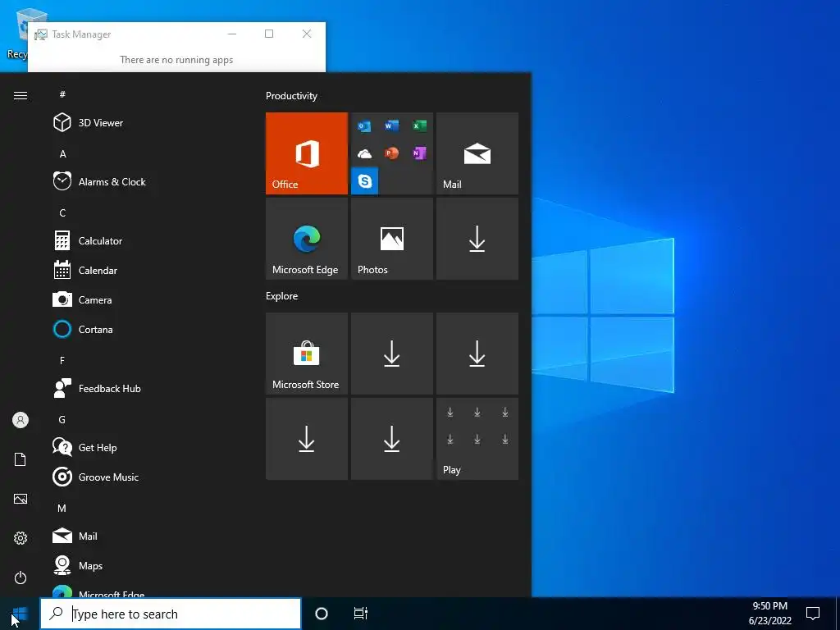Screen dimensions: 840x630
Task: Click the PowerPoint icon in Office folder tile
Action: pyautogui.click(x=391, y=153)
